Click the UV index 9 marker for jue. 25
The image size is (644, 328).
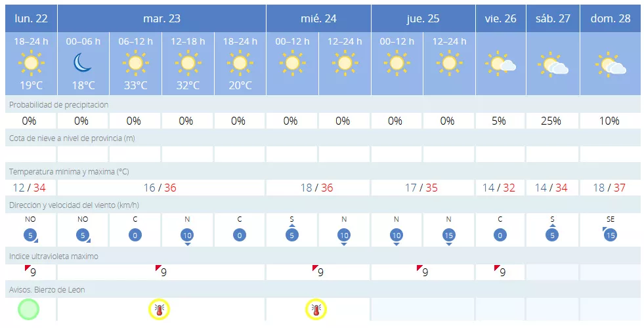pos(423,272)
